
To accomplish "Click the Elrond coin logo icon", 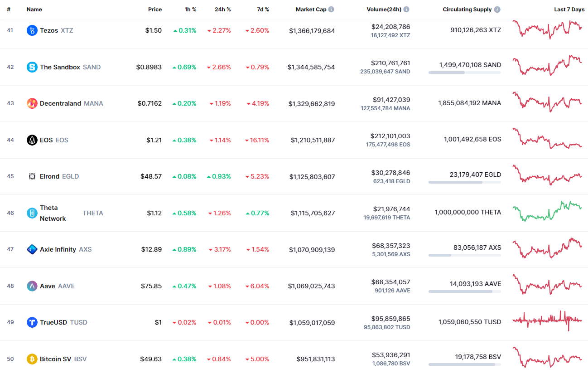I will coord(32,176).
